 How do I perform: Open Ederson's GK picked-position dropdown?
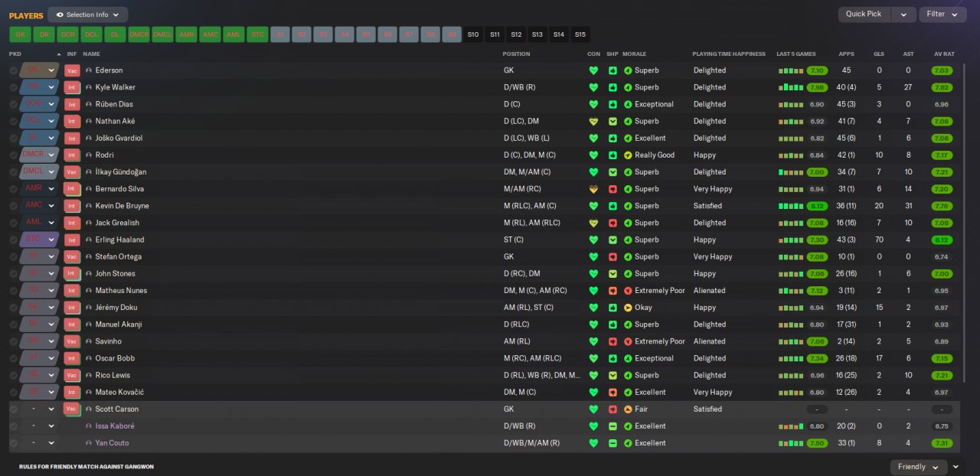40,70
